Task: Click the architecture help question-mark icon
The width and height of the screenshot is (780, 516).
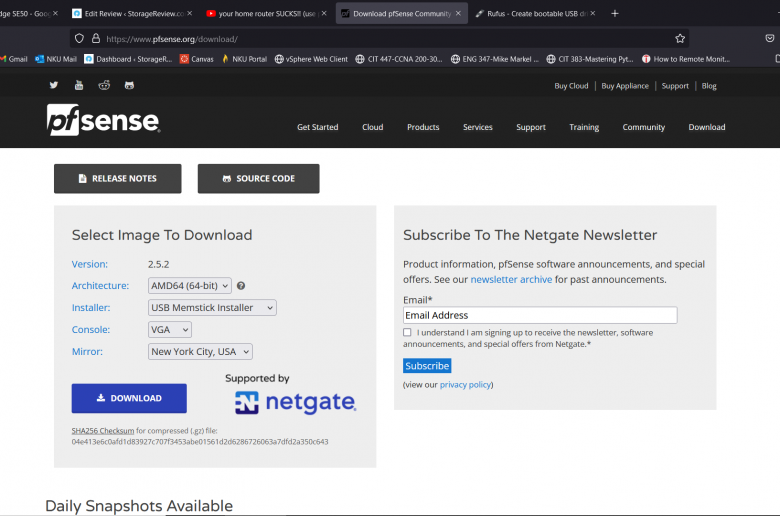Action: [241, 286]
